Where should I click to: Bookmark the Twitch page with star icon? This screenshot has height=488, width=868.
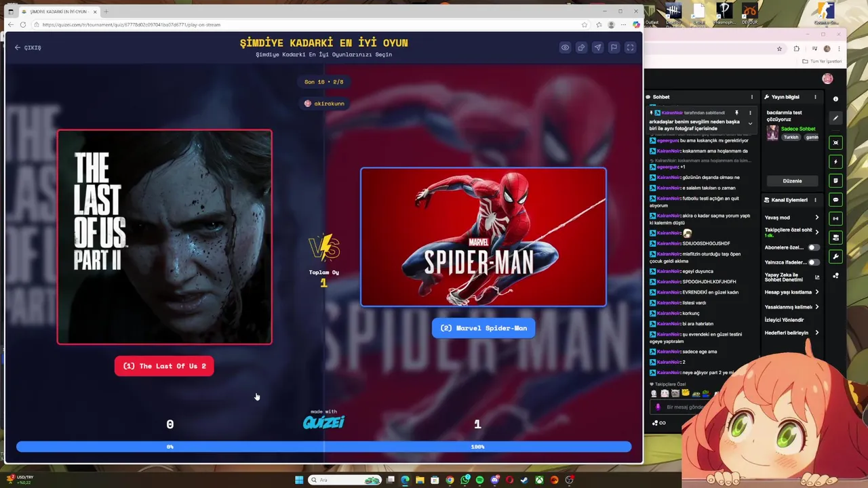[x=779, y=49]
